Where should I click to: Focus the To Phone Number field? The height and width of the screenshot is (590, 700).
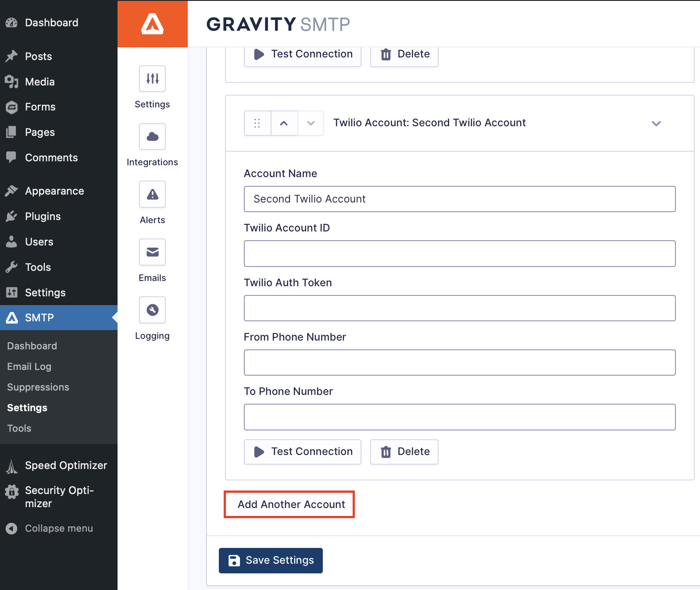(x=460, y=417)
